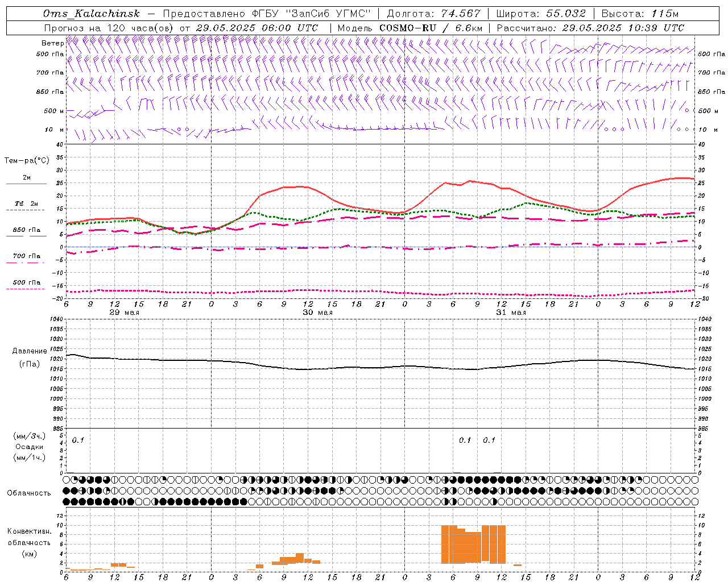The height and width of the screenshot is (582, 728).
Task: Click the Осадки panel label
Action: pos(29,447)
